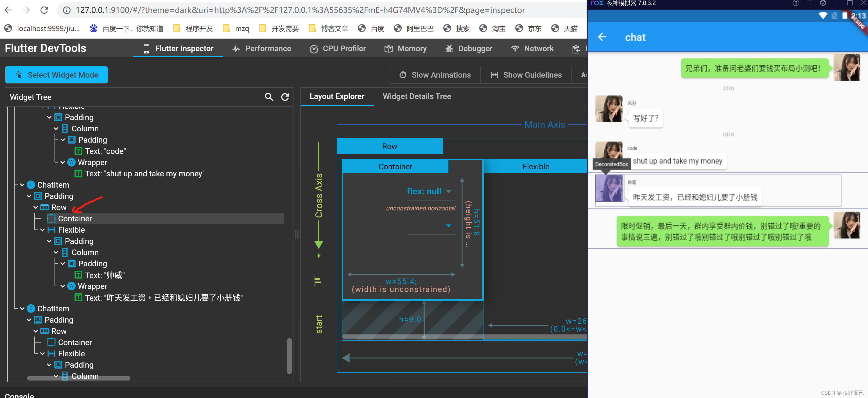Toggle Slow Animations
868x398 pixels.
(x=435, y=75)
